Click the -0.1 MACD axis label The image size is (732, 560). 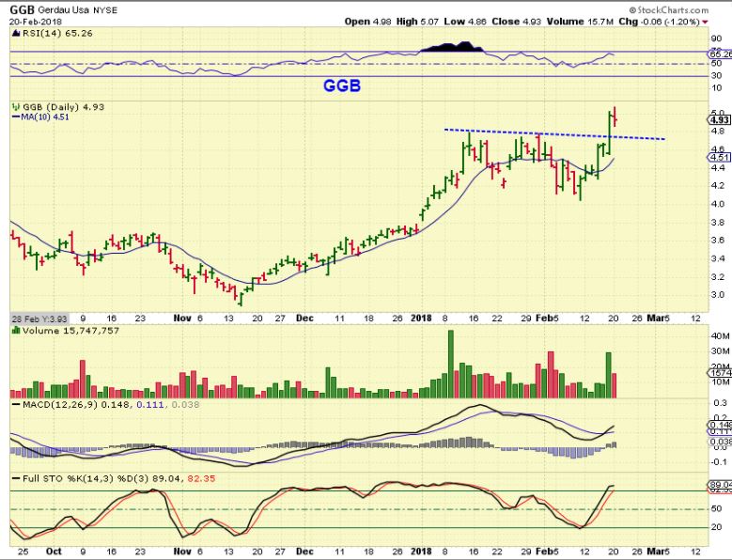[719, 462]
